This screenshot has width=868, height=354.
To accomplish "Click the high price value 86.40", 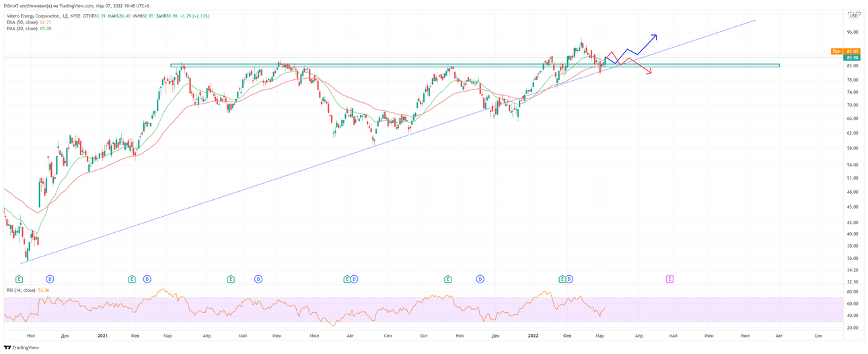I will click(x=124, y=15).
